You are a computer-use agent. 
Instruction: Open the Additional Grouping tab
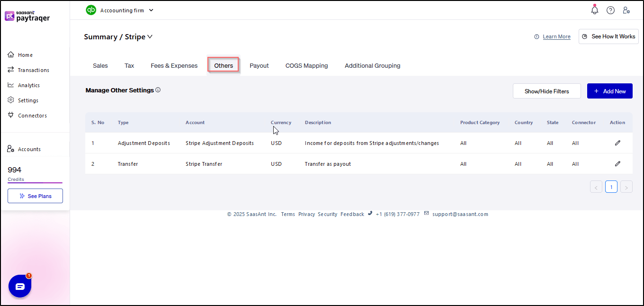[x=373, y=66]
